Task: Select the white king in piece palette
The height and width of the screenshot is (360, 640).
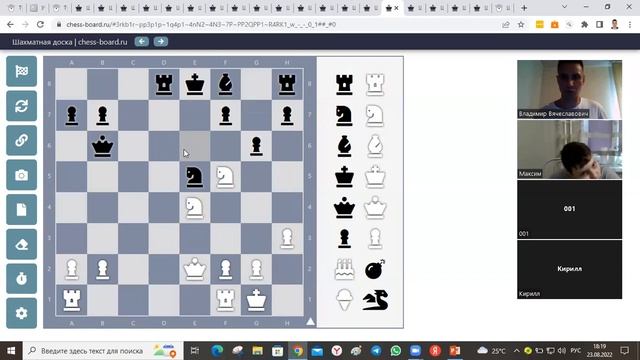Action: pyautogui.click(x=375, y=177)
